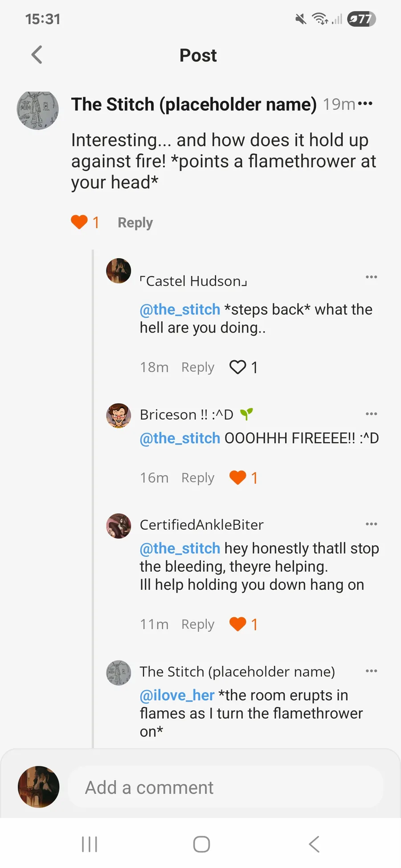Open options for Briceson's comment
This screenshot has width=401, height=868.
[x=371, y=414]
